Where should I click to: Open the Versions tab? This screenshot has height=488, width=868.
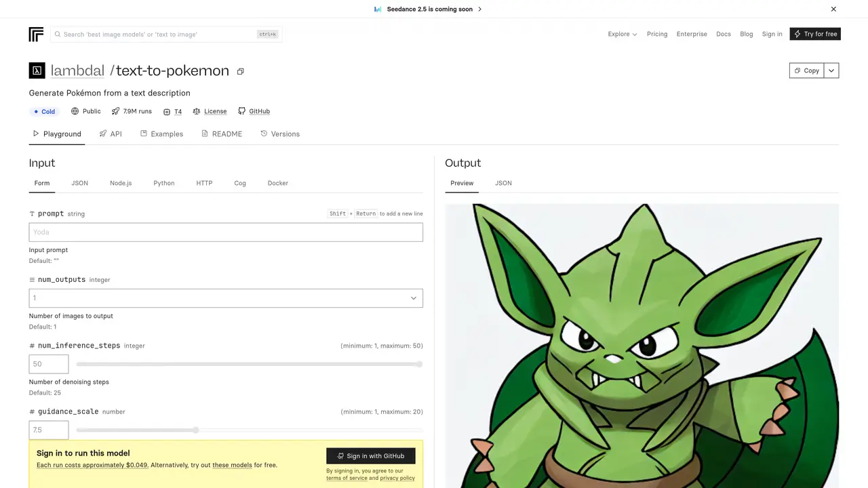click(x=280, y=134)
